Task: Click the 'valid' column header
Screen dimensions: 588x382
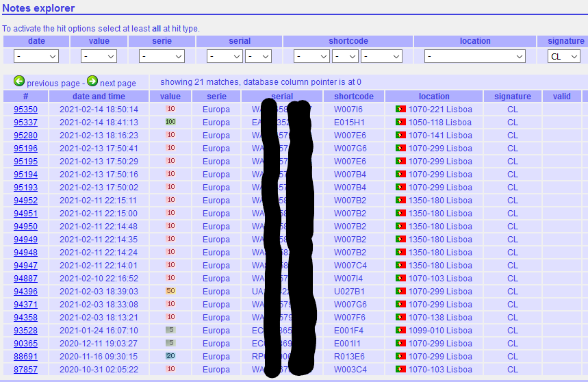Action: [x=562, y=97]
